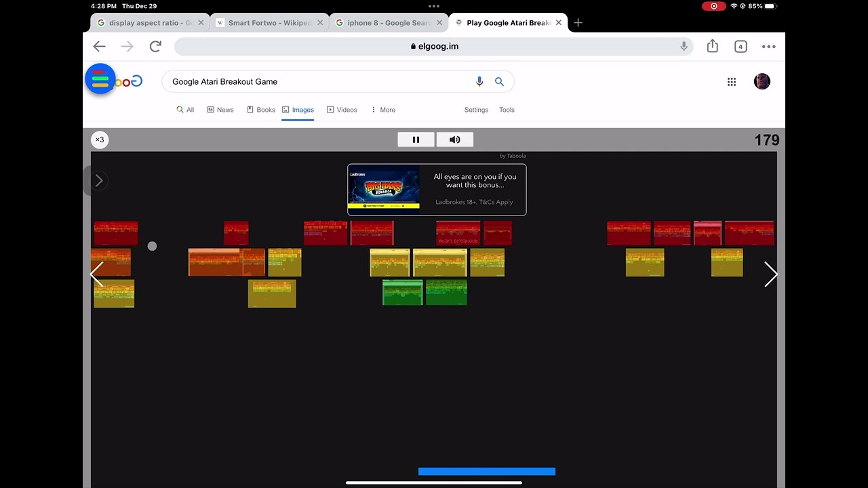Expand the side panel chevron on left
The height and width of the screenshot is (488, 868).
99,180
